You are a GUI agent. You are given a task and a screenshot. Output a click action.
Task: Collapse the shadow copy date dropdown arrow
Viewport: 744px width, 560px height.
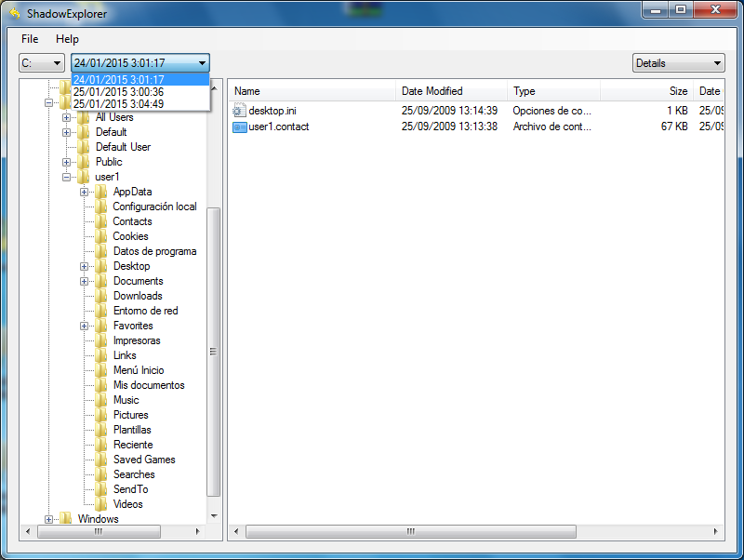pos(202,63)
